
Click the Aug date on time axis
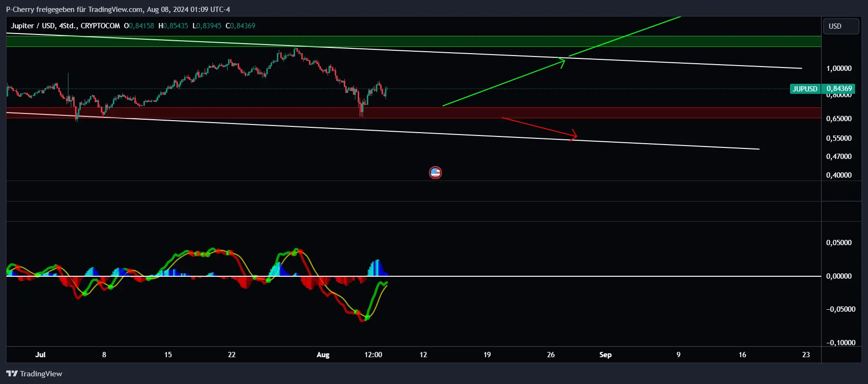[x=323, y=355]
